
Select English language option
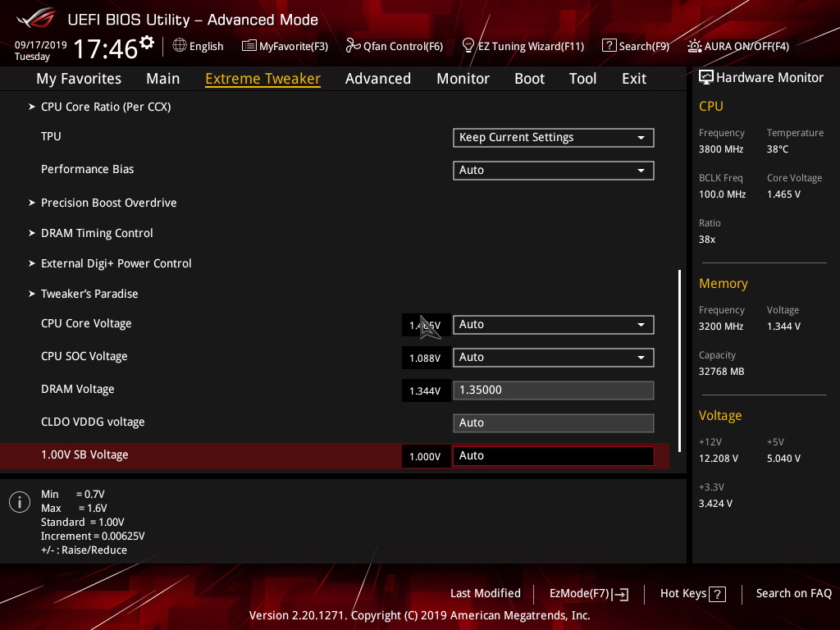coord(206,46)
